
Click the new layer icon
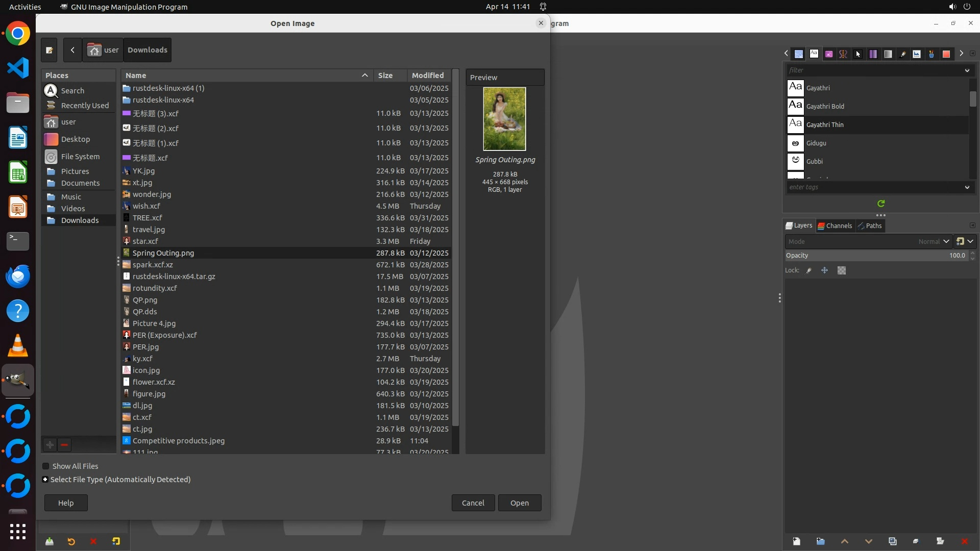(x=796, y=541)
